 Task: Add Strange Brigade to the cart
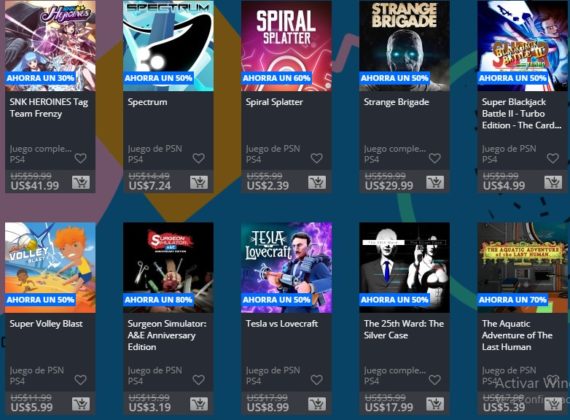coord(435,183)
